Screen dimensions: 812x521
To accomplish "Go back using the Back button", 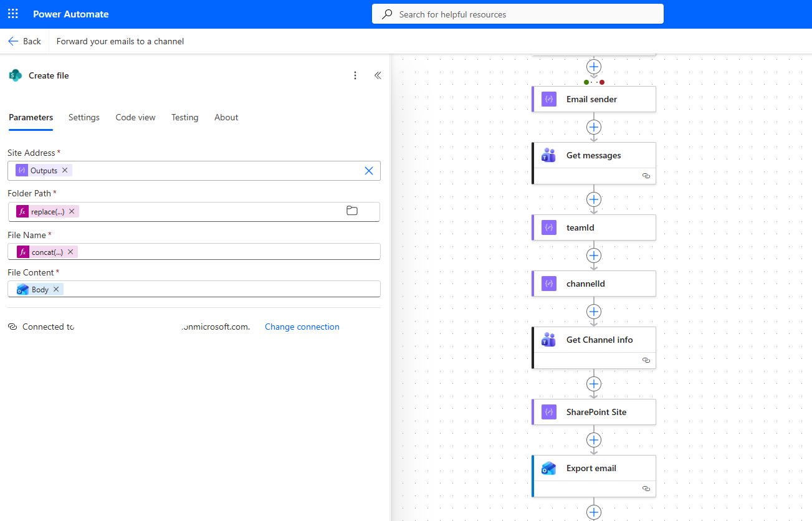I will (24, 41).
